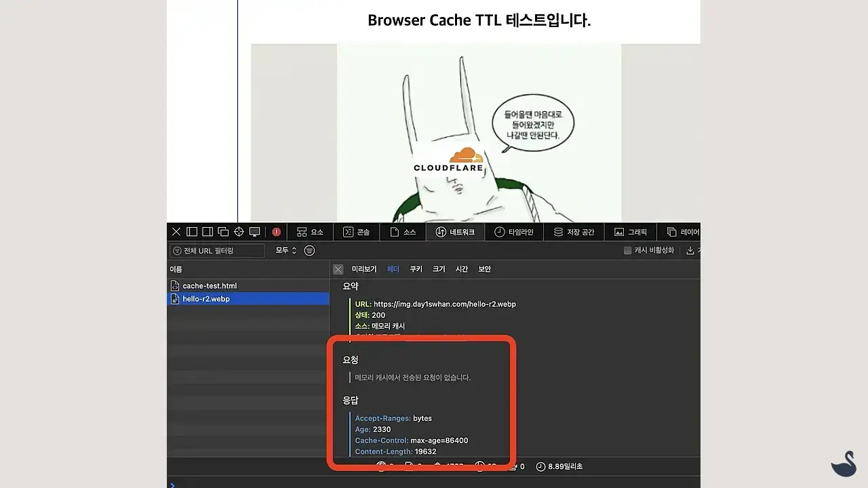Click the 이름 column header
Image resolution: width=868 pixels, height=488 pixels.
click(x=248, y=269)
